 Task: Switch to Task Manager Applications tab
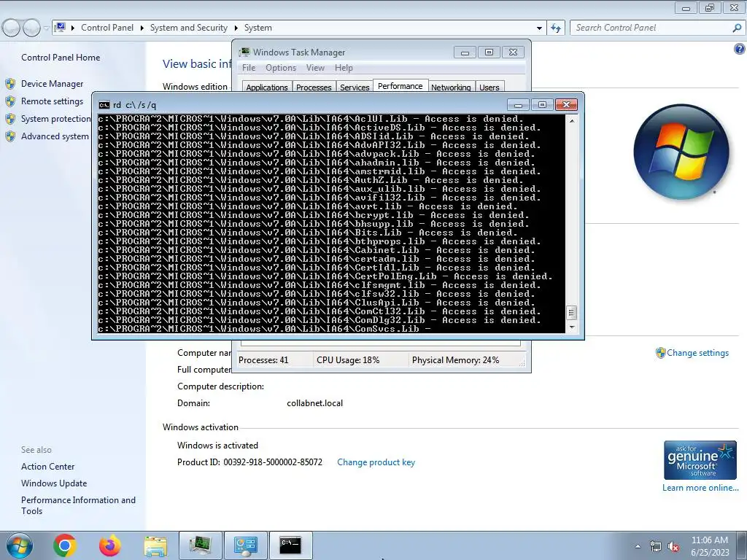pyautogui.click(x=267, y=87)
